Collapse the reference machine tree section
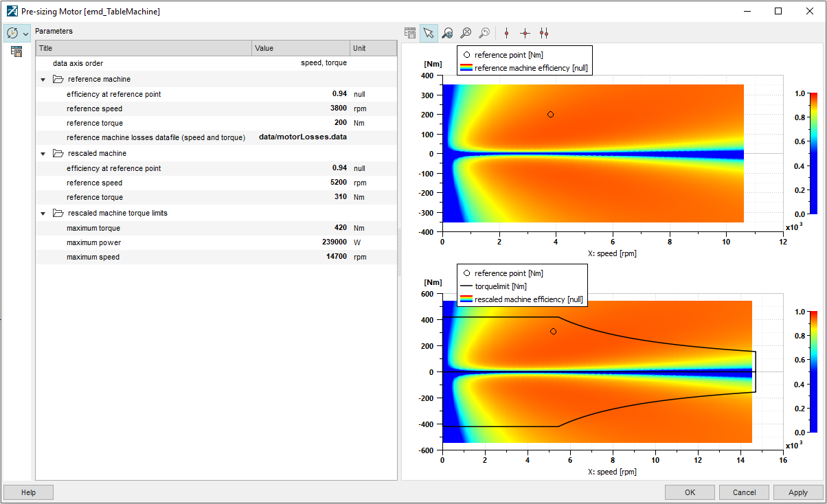This screenshot has height=504, width=827. pyautogui.click(x=43, y=79)
